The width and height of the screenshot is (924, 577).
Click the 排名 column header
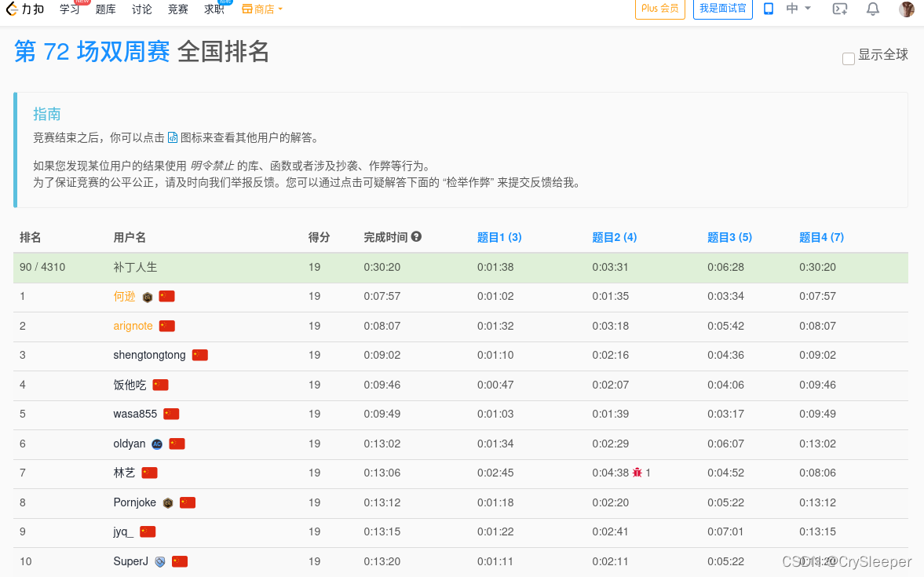31,237
